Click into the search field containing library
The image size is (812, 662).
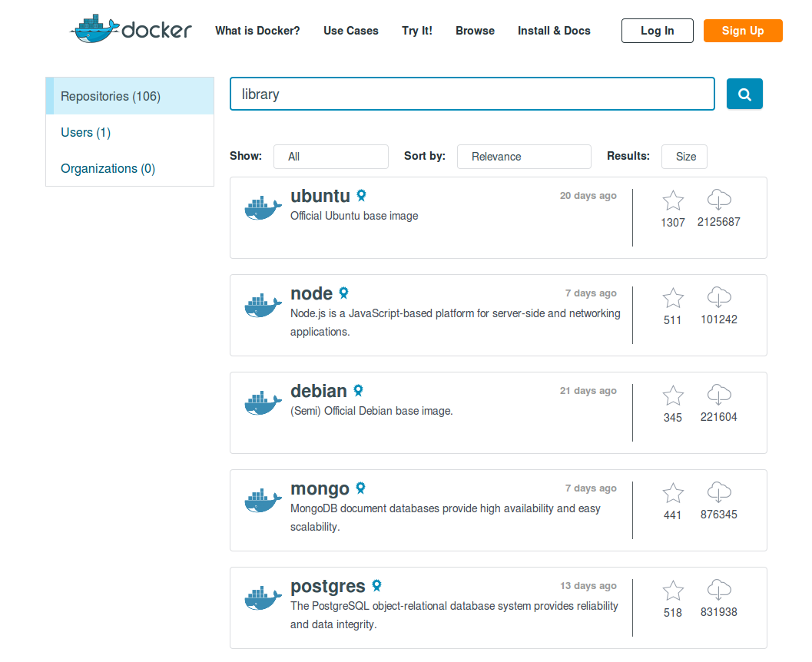coord(472,94)
